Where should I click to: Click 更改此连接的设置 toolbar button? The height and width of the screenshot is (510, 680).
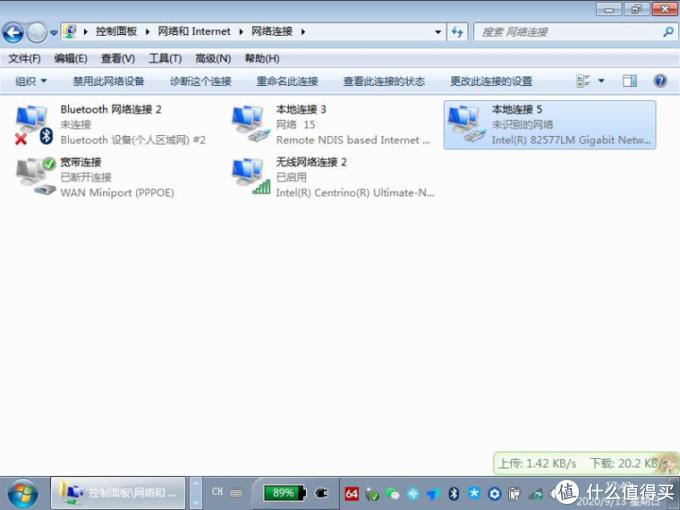(x=491, y=81)
